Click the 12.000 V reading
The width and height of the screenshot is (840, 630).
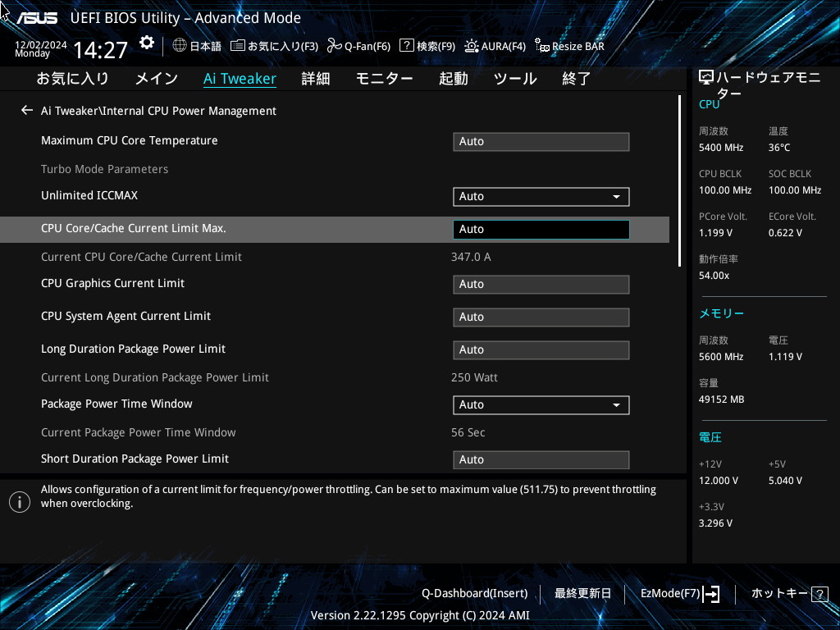pyautogui.click(x=719, y=481)
